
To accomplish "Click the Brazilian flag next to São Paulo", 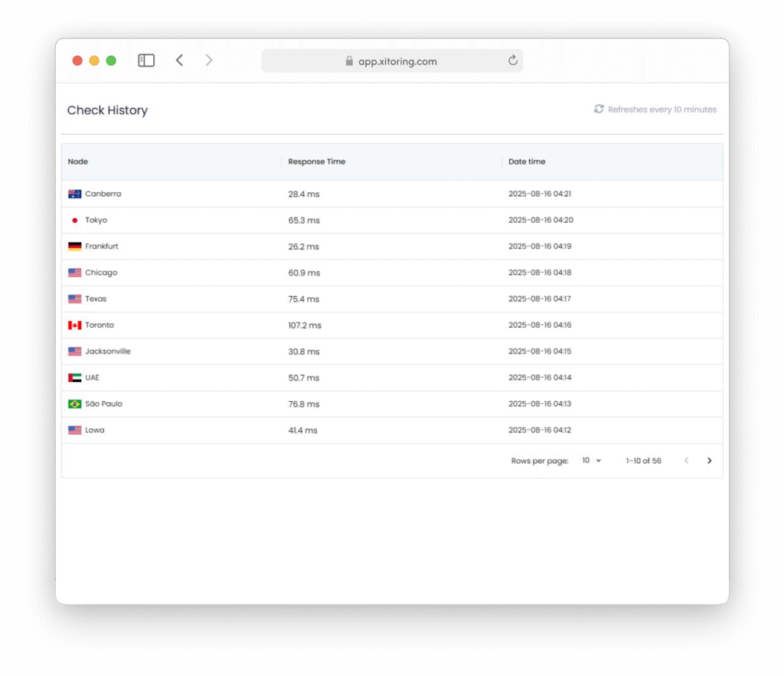I will click(x=74, y=404).
